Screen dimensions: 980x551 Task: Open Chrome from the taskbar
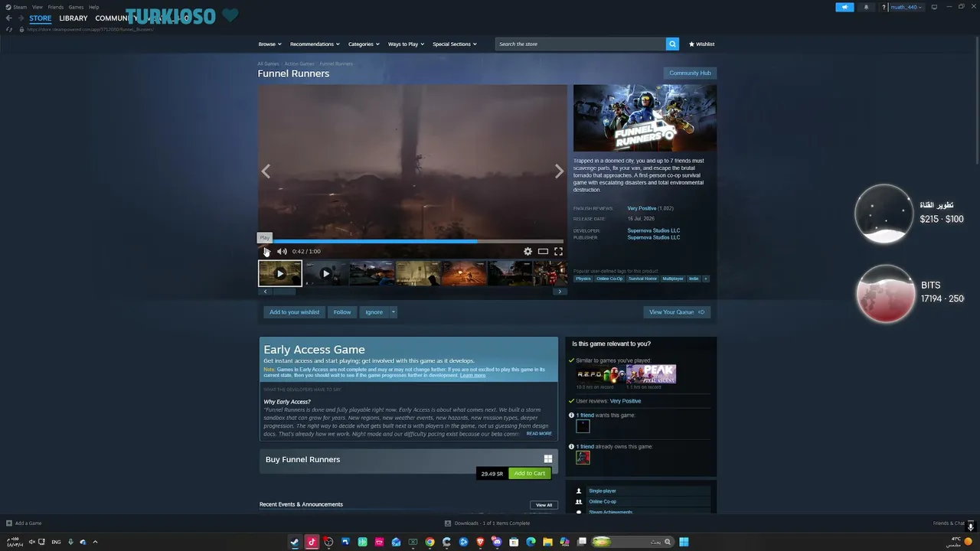pos(430,542)
